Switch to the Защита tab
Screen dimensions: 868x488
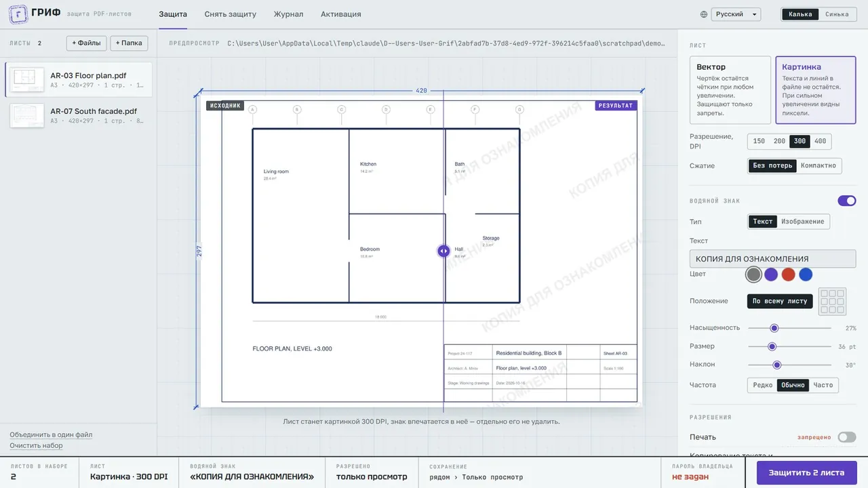tap(173, 14)
